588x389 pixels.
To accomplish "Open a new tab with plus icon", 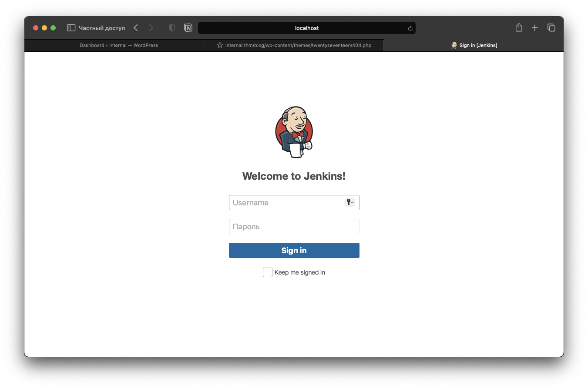I will pos(535,28).
